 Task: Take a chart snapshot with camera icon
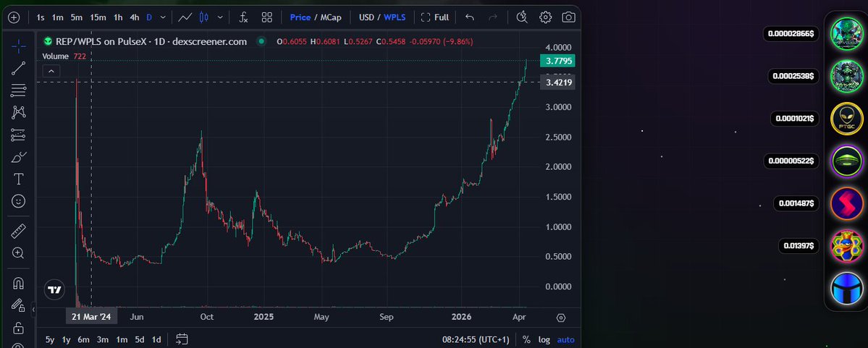(568, 17)
